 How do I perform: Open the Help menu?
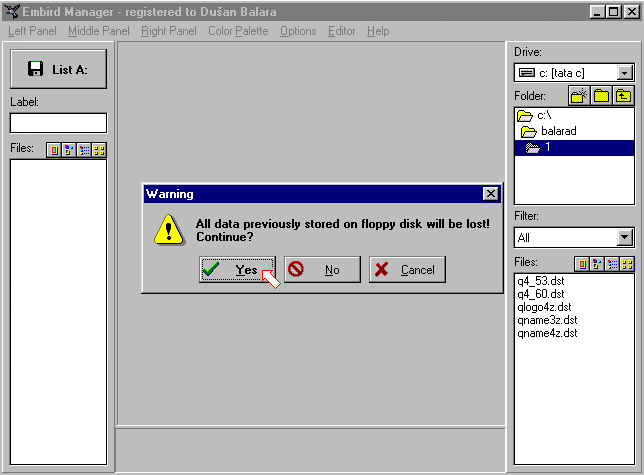378,31
